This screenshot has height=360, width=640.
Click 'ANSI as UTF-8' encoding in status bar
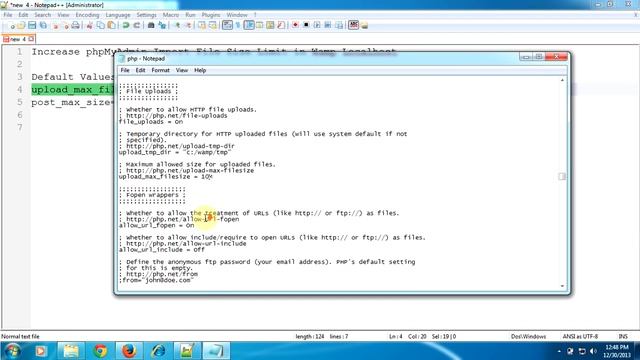click(x=580, y=336)
